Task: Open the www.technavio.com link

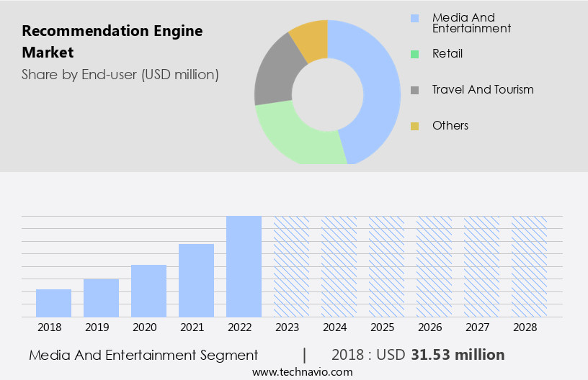Action: [302, 372]
